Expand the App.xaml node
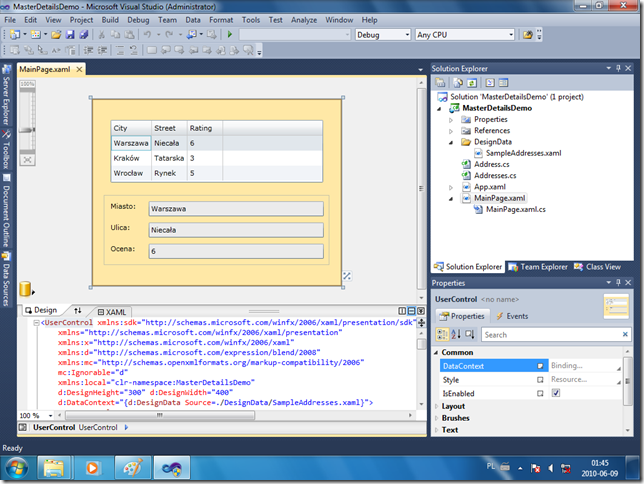Image resolution: width=644 pixels, height=484 pixels. (x=451, y=187)
